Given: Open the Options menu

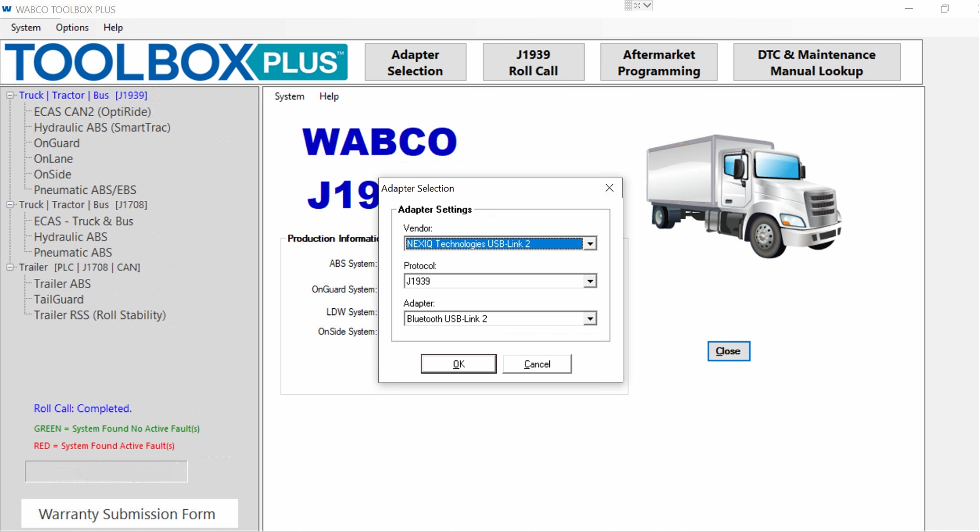Looking at the screenshot, I should coord(71,27).
